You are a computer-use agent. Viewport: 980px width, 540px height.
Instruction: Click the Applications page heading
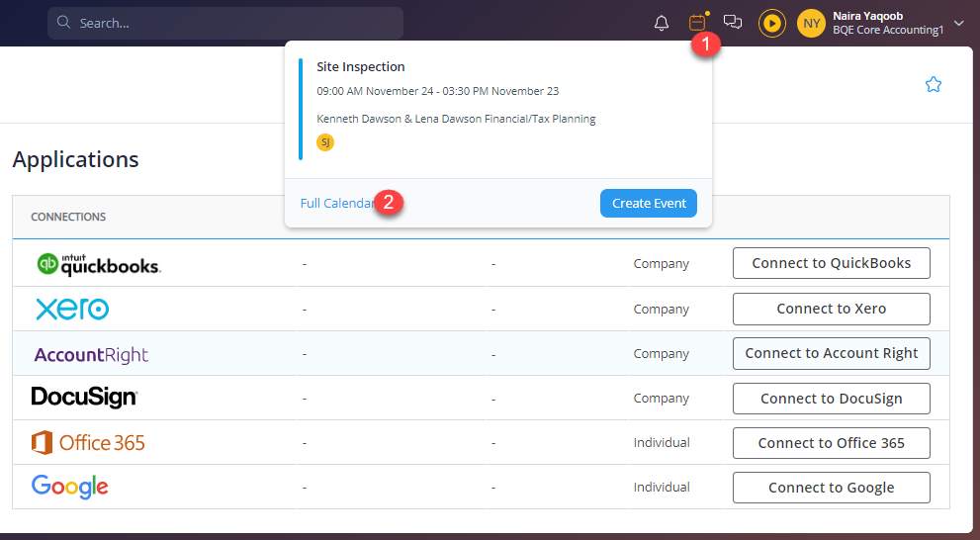click(x=75, y=159)
